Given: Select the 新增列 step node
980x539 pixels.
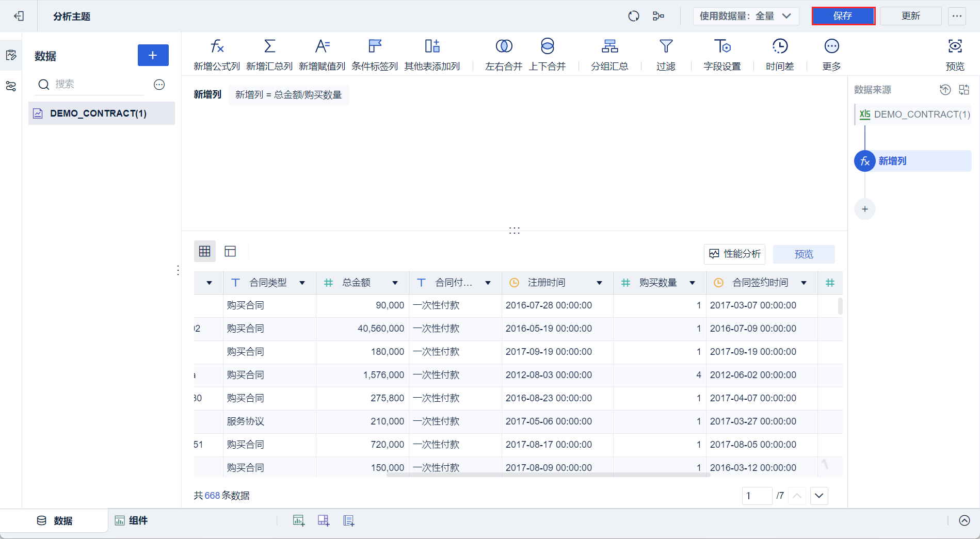Looking at the screenshot, I should (913, 161).
